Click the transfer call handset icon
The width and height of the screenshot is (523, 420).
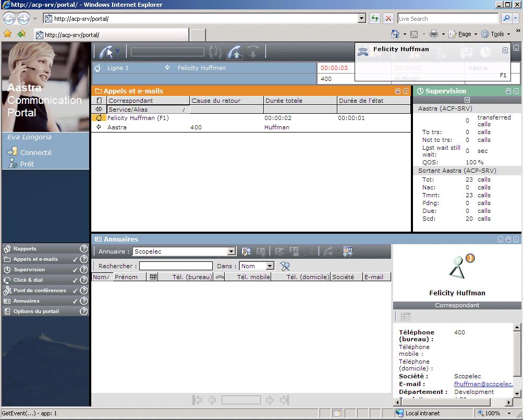[x=235, y=52]
